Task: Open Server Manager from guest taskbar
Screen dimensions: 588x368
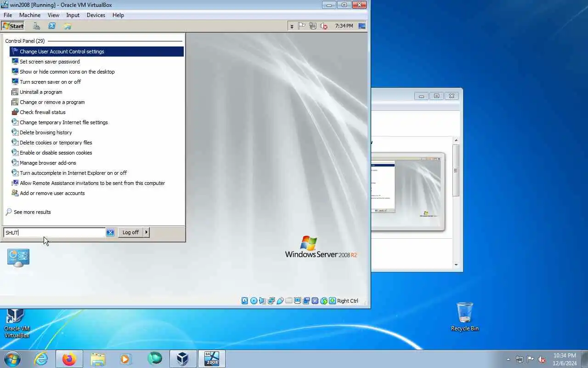Action: coord(37,26)
